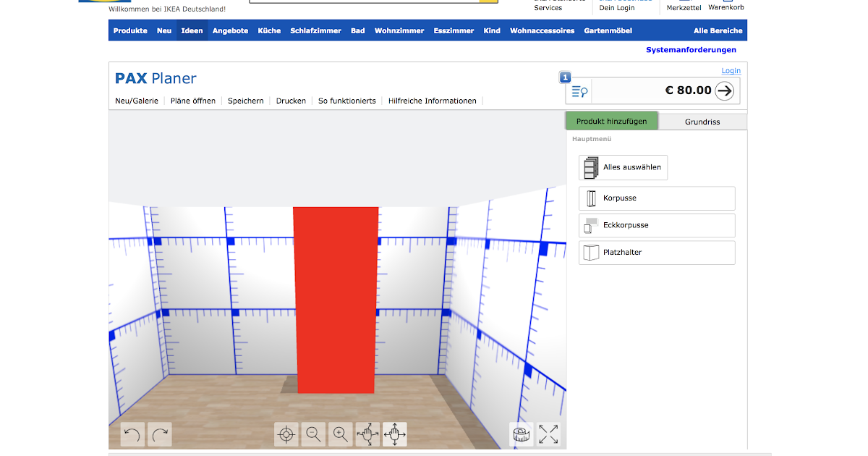Open the Bad category
This screenshot has height=456, width=868.
358,30
